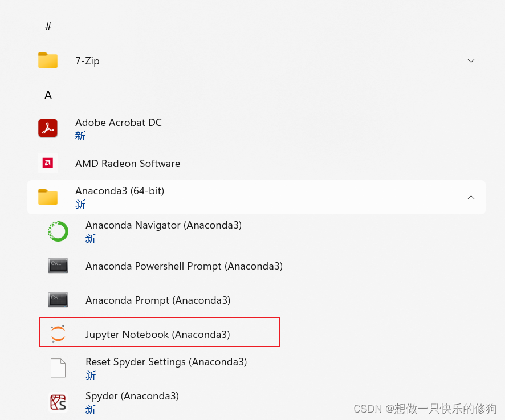505x420 pixels.
Task: Click the Anaconda Powershell Prompt (Anaconda3) label
Action: [184, 266]
